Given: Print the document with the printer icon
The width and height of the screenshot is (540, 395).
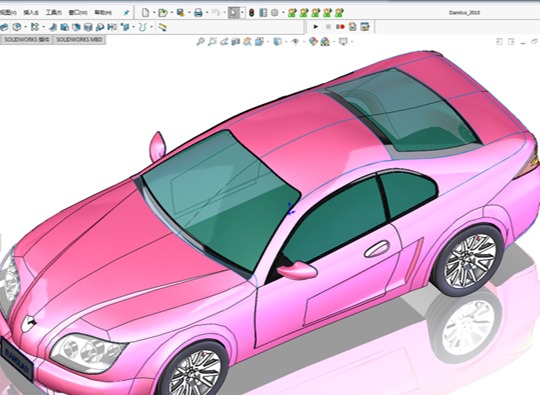Looking at the screenshot, I should [198, 13].
